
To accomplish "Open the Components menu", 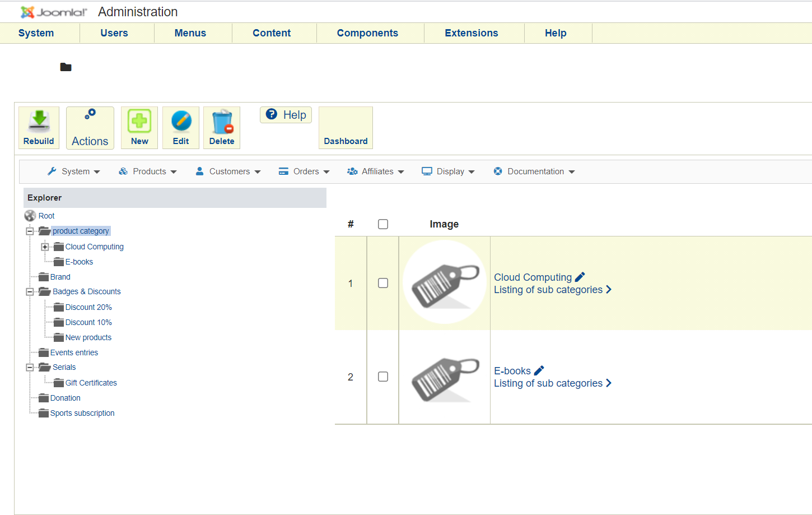I will point(367,33).
